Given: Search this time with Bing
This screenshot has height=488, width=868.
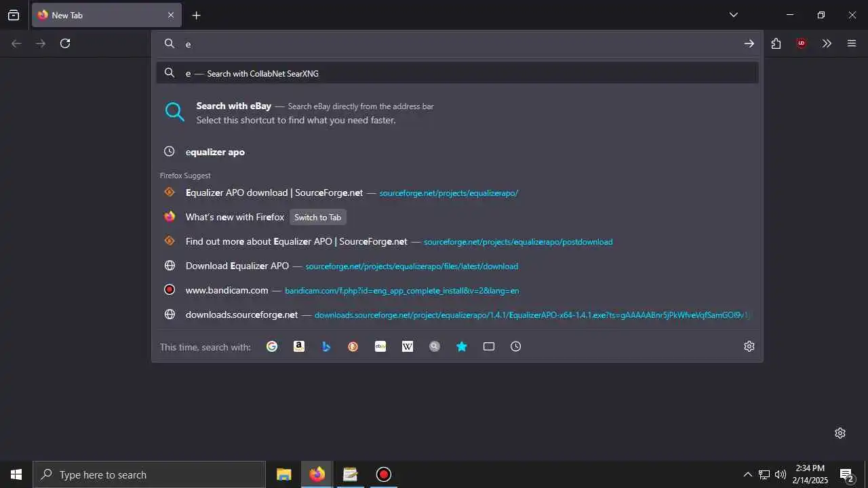Looking at the screenshot, I should coord(326,346).
